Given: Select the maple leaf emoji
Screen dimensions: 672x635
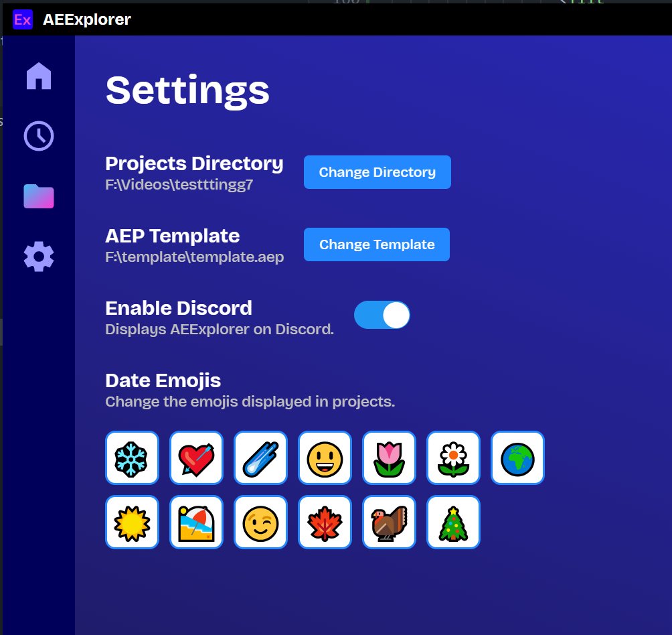Looking at the screenshot, I should tap(325, 522).
